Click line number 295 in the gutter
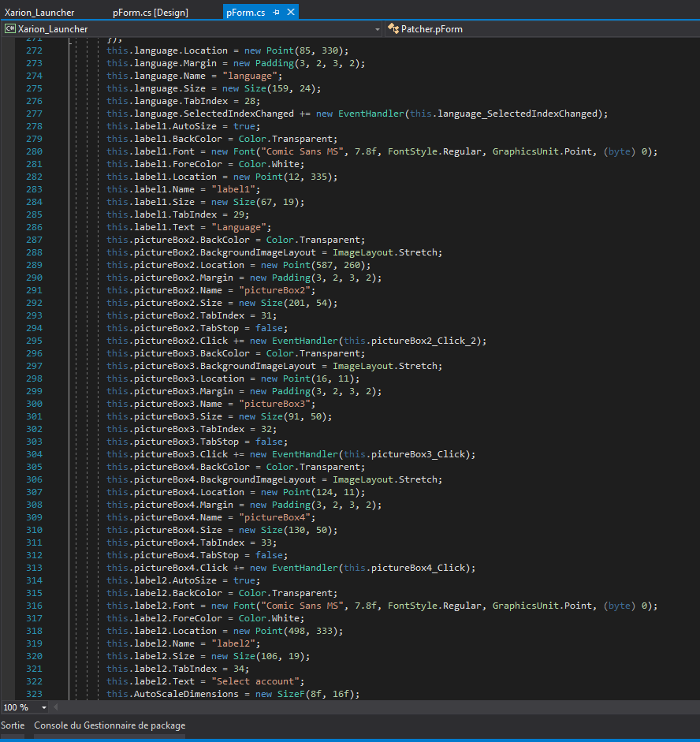 coord(34,341)
